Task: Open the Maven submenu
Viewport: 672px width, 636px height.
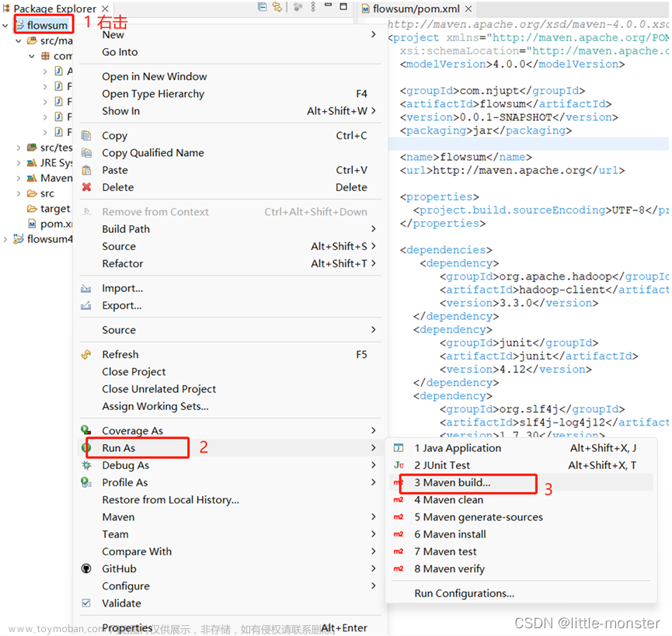Action: click(230, 517)
